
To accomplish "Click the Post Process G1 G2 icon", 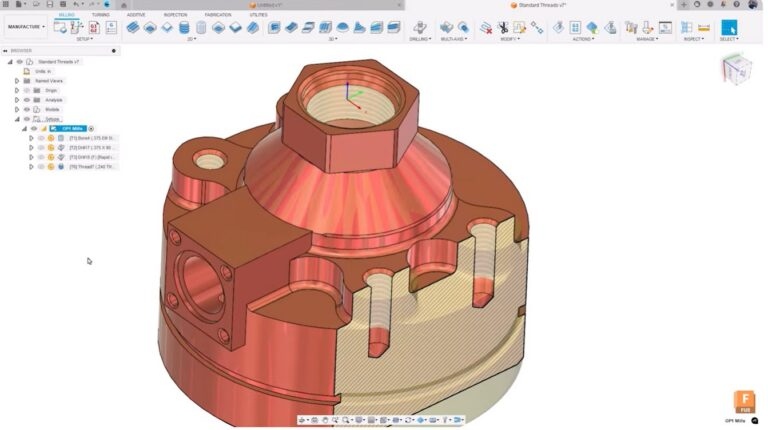I will coord(94,27).
